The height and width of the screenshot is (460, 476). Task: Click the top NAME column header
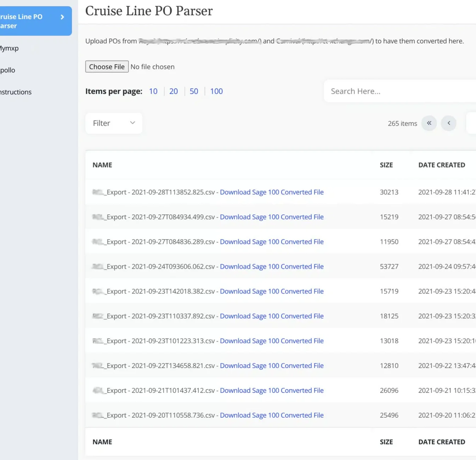(102, 165)
